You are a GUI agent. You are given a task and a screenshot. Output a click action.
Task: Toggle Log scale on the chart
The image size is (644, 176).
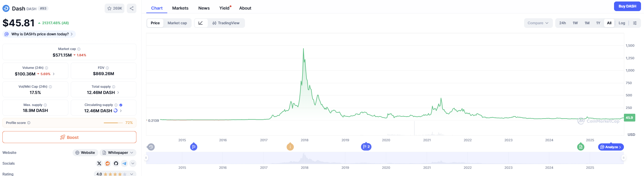(622, 23)
